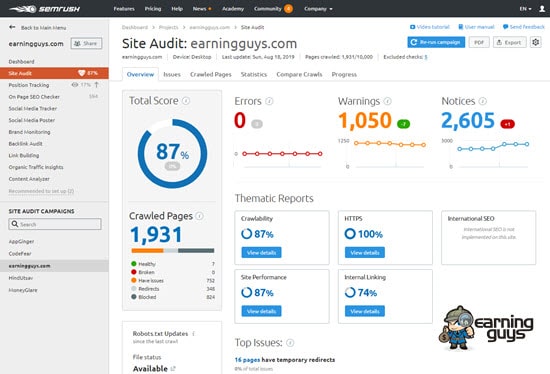Click Site Performance 87% ring icon
Screen dimensions: 550x374
(x=247, y=292)
